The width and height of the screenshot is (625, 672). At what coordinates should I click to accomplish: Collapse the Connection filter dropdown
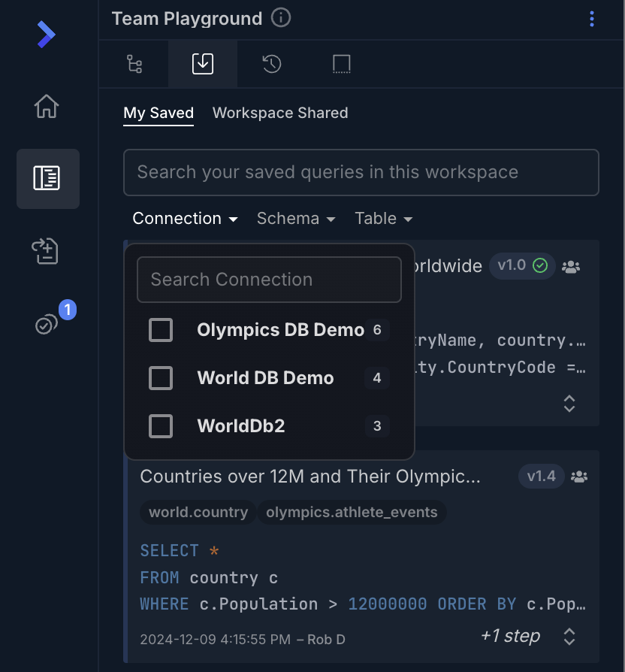(x=185, y=219)
